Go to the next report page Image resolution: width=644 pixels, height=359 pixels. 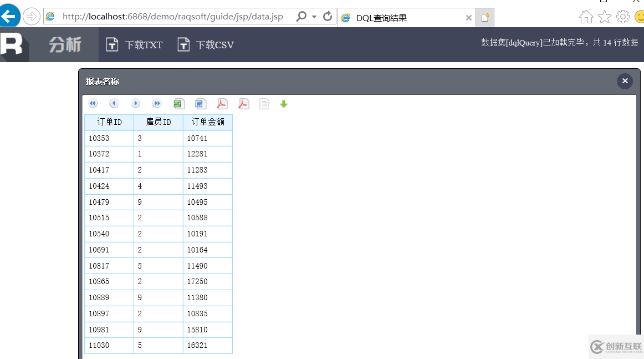(136, 104)
